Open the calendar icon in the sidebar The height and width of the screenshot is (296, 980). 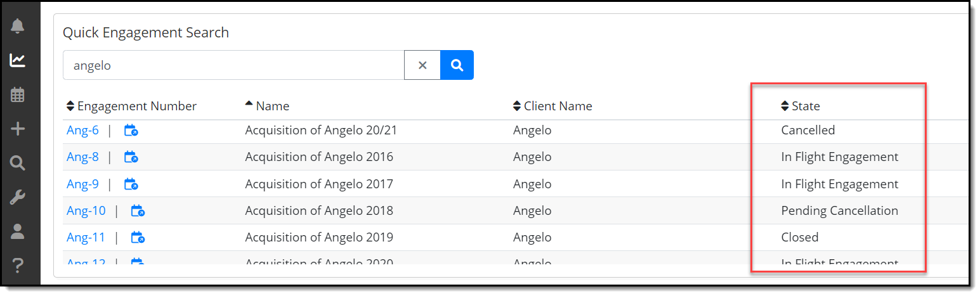click(18, 94)
